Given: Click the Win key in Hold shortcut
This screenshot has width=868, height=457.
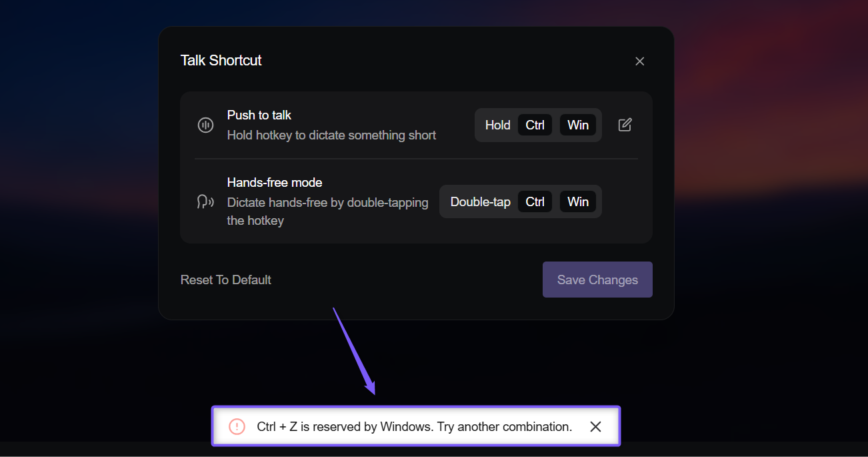Looking at the screenshot, I should click(578, 125).
